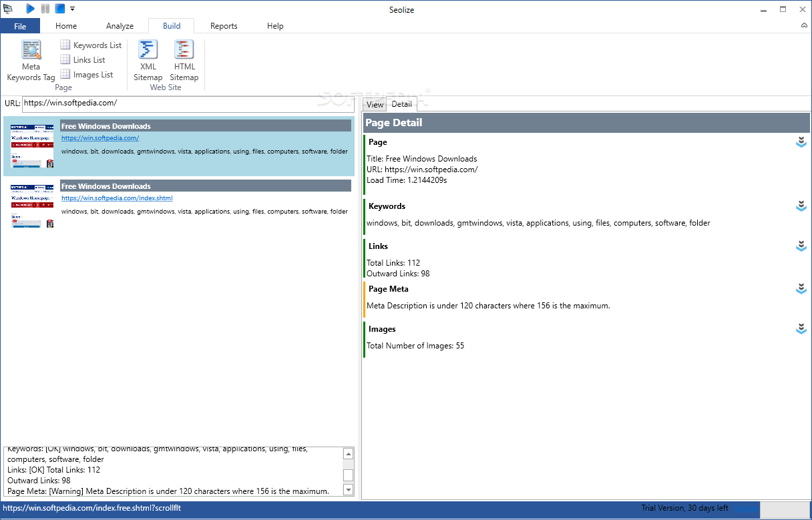Image resolution: width=812 pixels, height=520 pixels.
Task: Click the blue Stop button in quick access toolbar
Action: tap(60, 9)
